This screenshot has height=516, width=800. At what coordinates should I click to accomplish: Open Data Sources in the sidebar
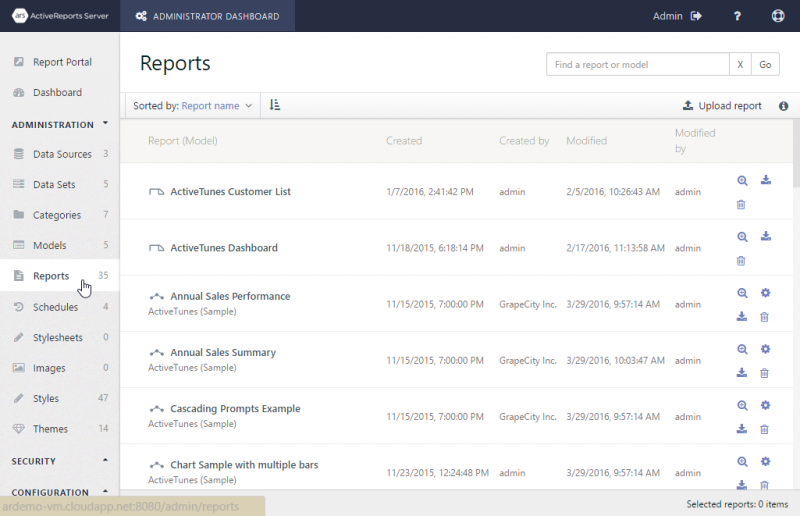(60, 154)
